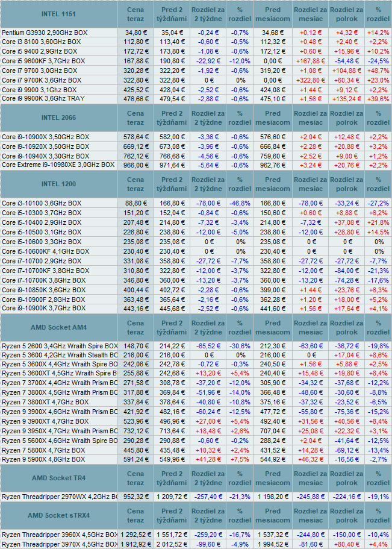Click the Core i9-10900K 3,7GHz BOX name
392x549 pixels.
(x=44, y=308)
